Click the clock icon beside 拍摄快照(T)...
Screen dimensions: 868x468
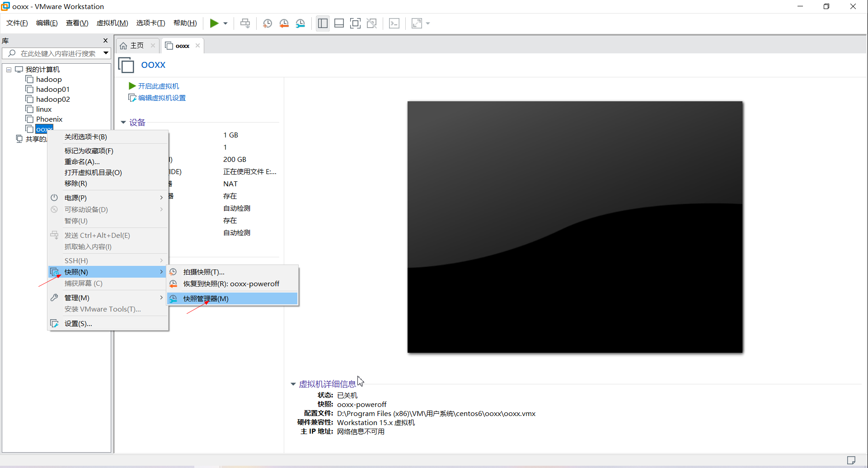point(173,272)
